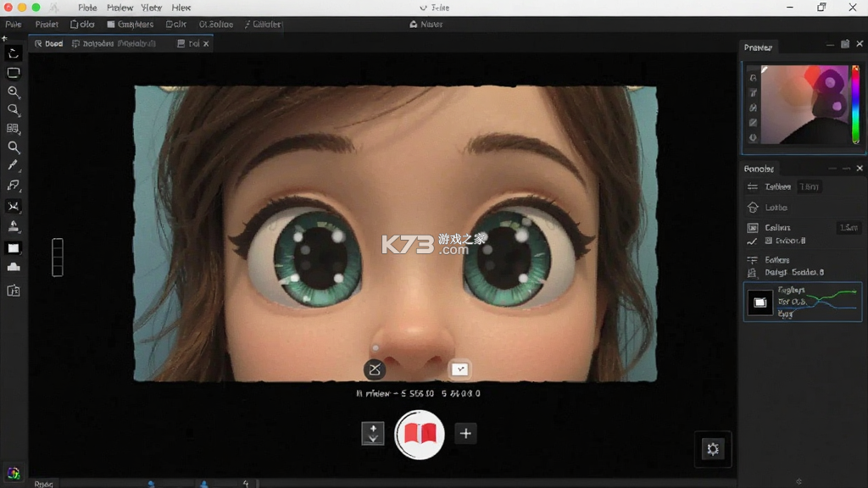Select the grid tool in the left toolbar
The height and width of the screenshot is (488, 868).
pyautogui.click(x=14, y=129)
